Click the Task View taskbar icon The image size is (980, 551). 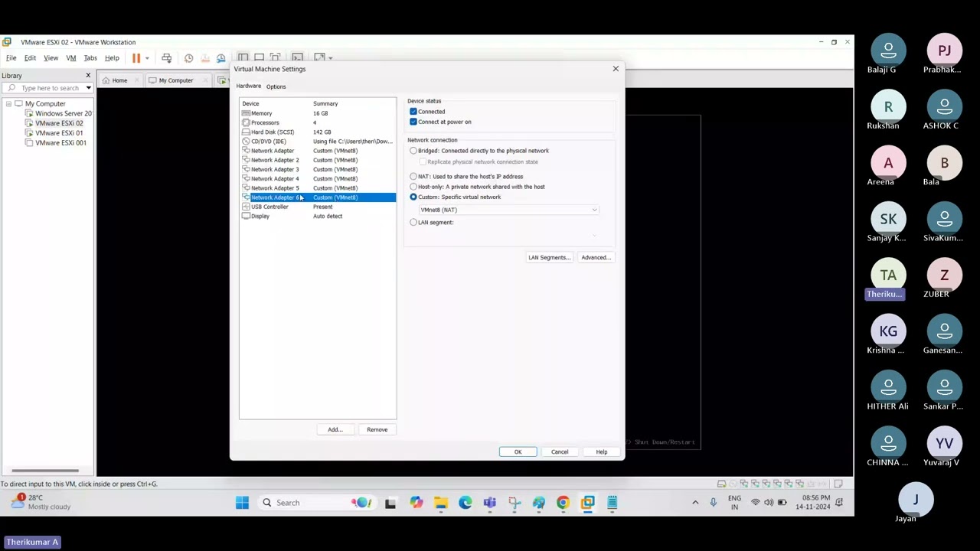click(390, 503)
